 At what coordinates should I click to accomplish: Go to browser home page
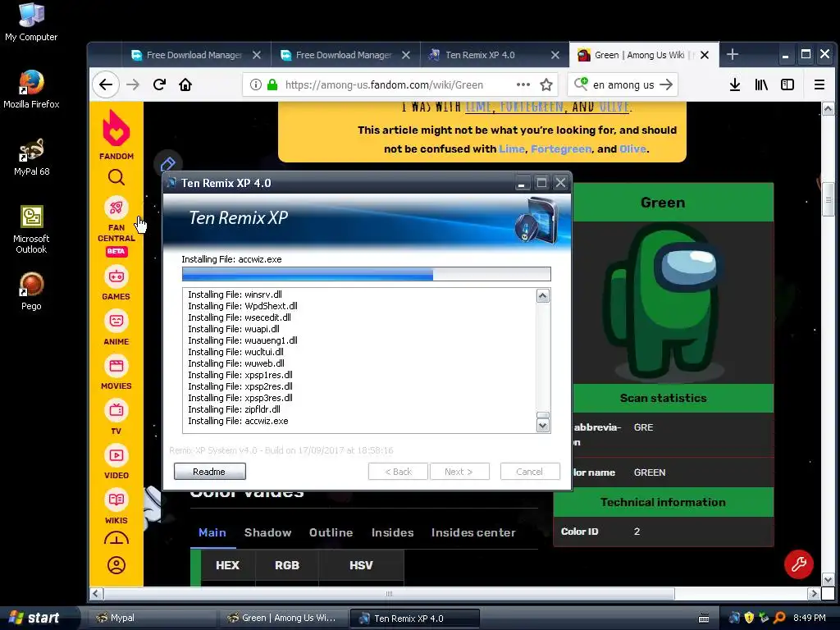(x=185, y=84)
